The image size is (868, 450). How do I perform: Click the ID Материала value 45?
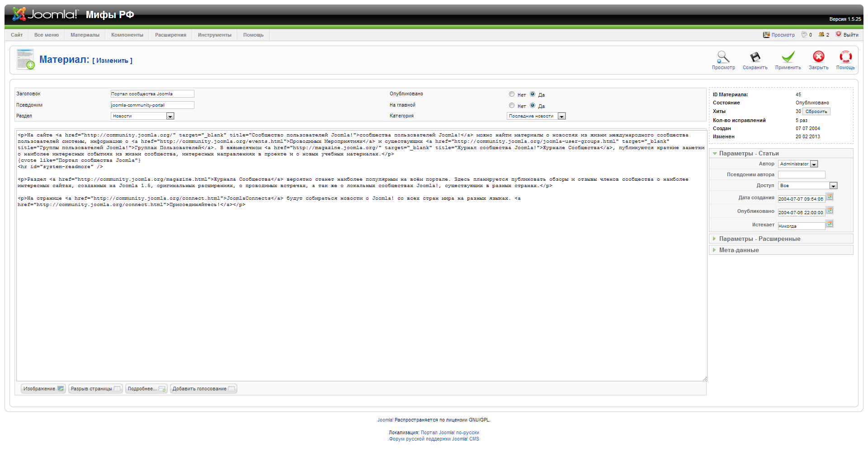[798, 94]
